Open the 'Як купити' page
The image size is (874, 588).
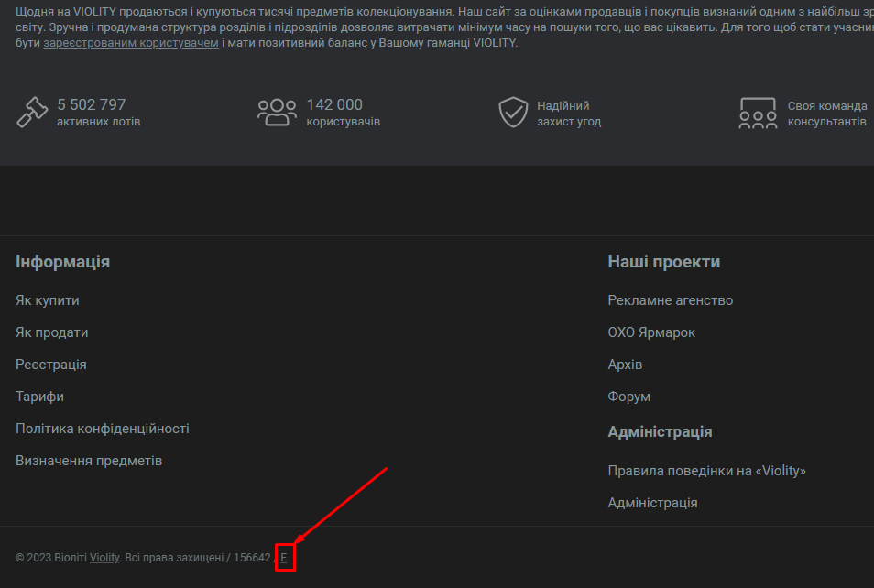[48, 300]
